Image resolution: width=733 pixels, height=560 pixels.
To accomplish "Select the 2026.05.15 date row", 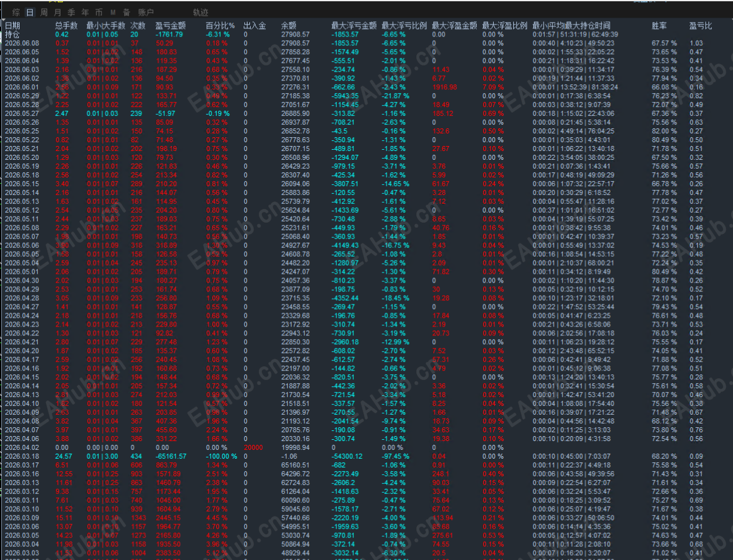I will [x=22, y=184].
